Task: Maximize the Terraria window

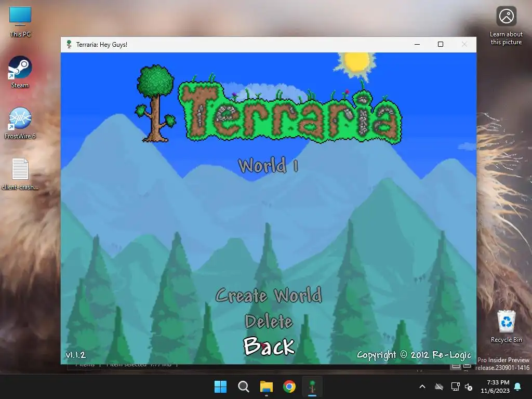Action: point(441,45)
